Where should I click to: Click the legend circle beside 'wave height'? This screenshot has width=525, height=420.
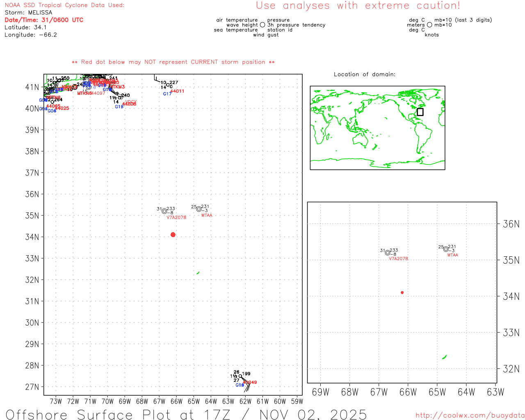262,25
